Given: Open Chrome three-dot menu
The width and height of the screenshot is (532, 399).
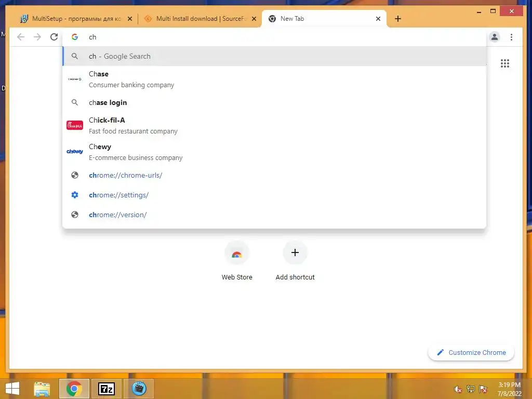Looking at the screenshot, I should click(x=511, y=37).
